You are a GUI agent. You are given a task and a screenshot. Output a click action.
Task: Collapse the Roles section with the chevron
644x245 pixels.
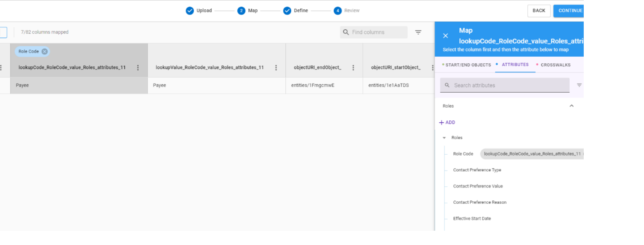coord(571,106)
